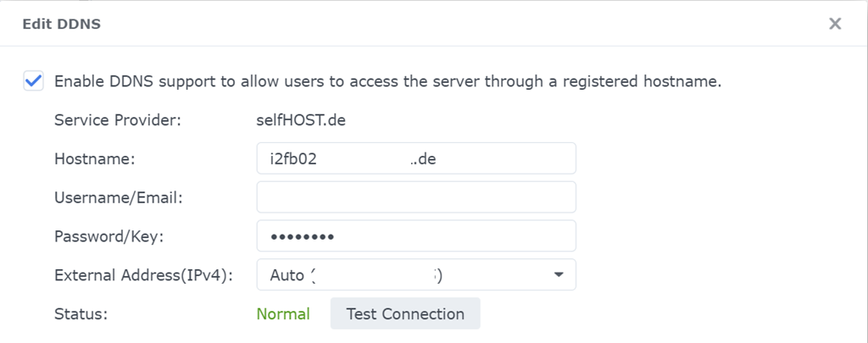Click the Enable DDNS support description text

coord(387,81)
